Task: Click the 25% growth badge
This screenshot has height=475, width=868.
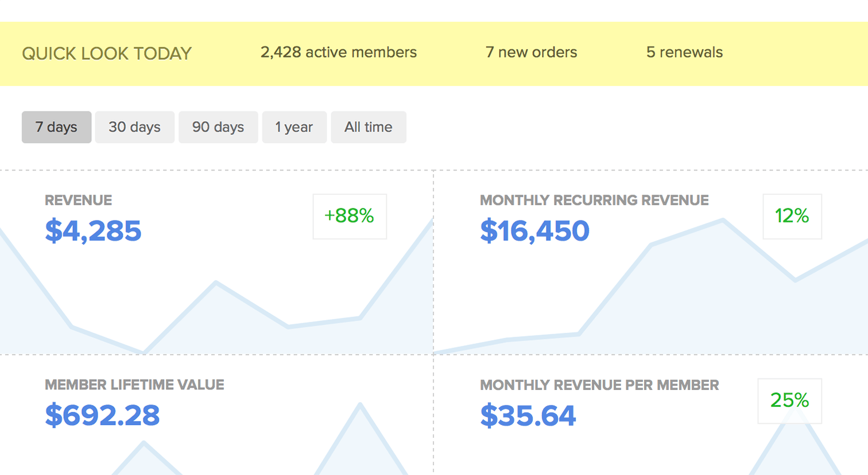Action: (790, 401)
